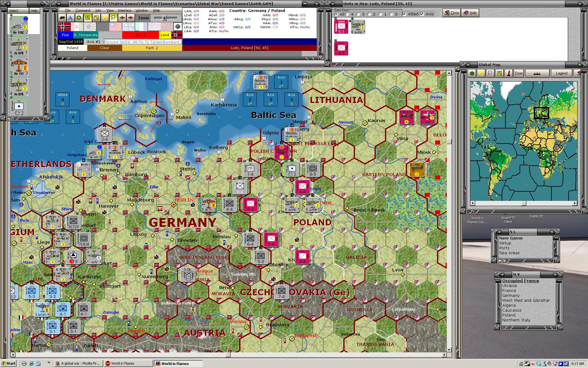This screenshot has height=368, width=588.
Task: Open the Windows Start button
Action: pos(9,363)
